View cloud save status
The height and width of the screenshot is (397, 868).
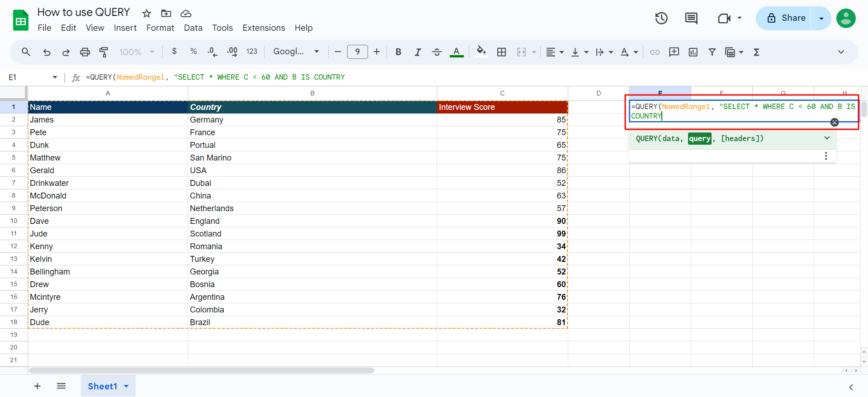[186, 13]
